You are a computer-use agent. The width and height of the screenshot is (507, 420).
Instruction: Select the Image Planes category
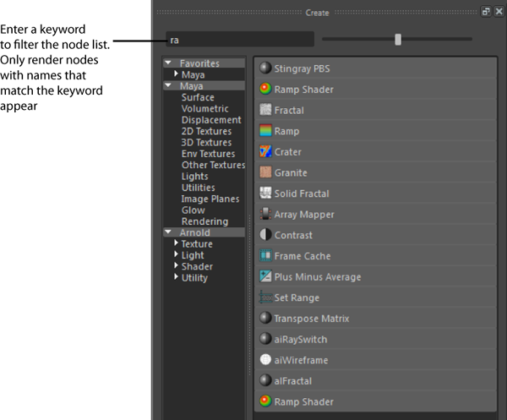click(210, 199)
